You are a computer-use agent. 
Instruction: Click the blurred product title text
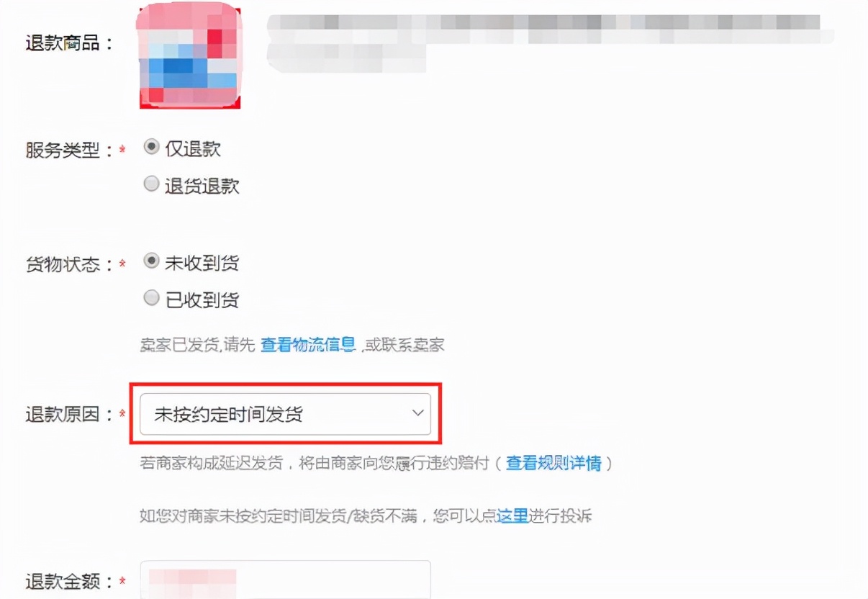coord(550,43)
